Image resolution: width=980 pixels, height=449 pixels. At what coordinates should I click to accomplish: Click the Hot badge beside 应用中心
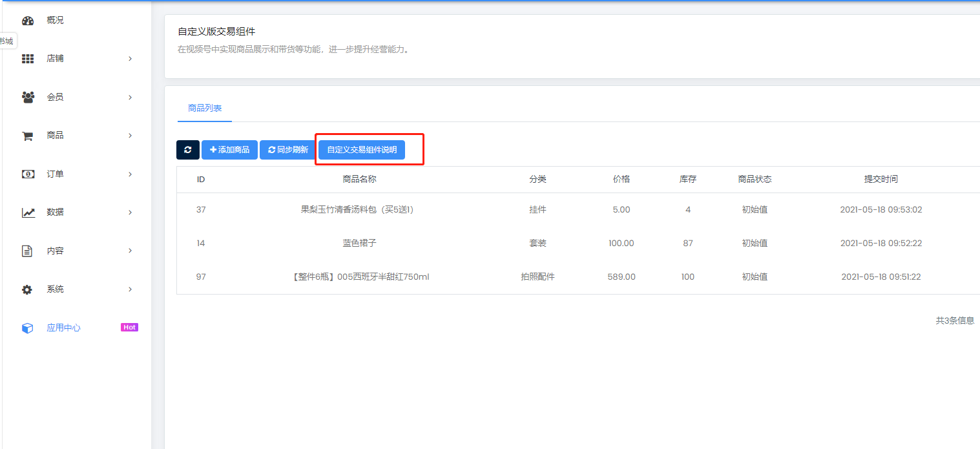click(x=130, y=328)
